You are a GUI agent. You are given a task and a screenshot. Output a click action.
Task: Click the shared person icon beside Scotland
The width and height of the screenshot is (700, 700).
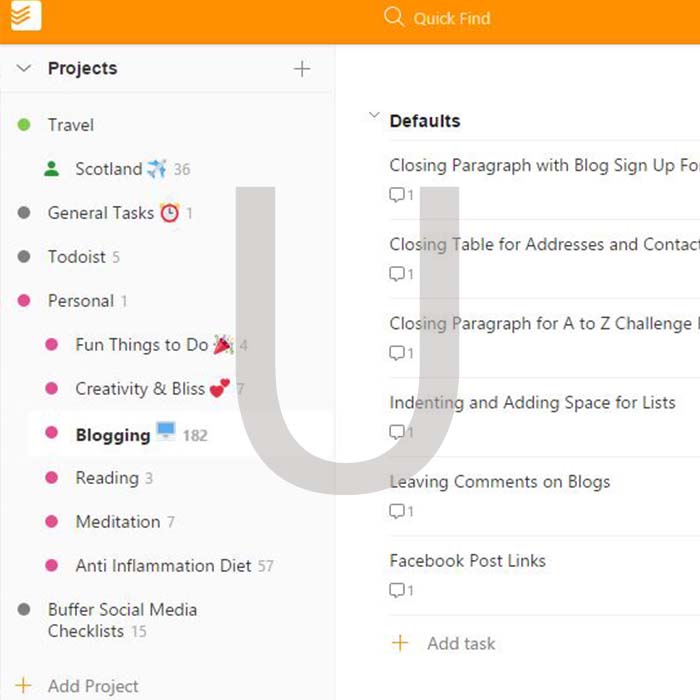(x=52, y=169)
